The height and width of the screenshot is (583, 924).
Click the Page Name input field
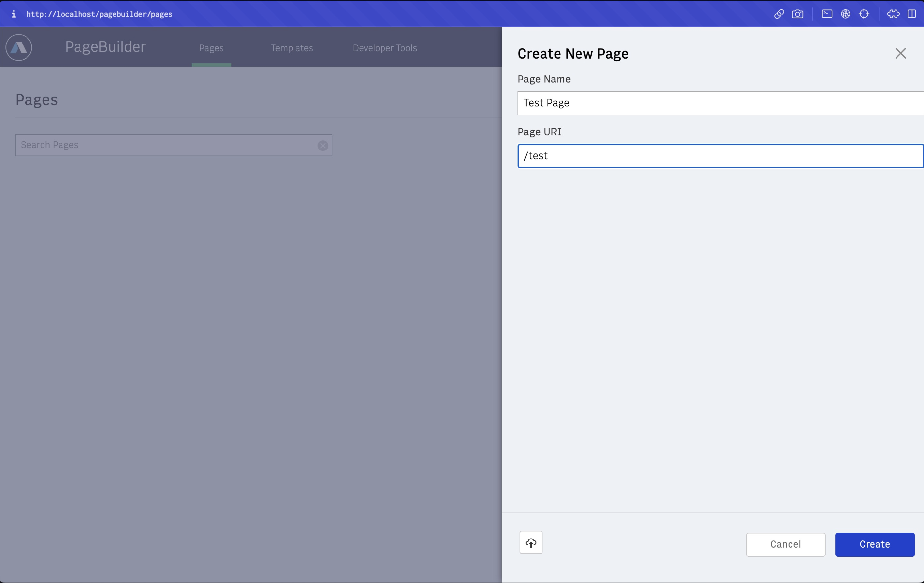720,103
